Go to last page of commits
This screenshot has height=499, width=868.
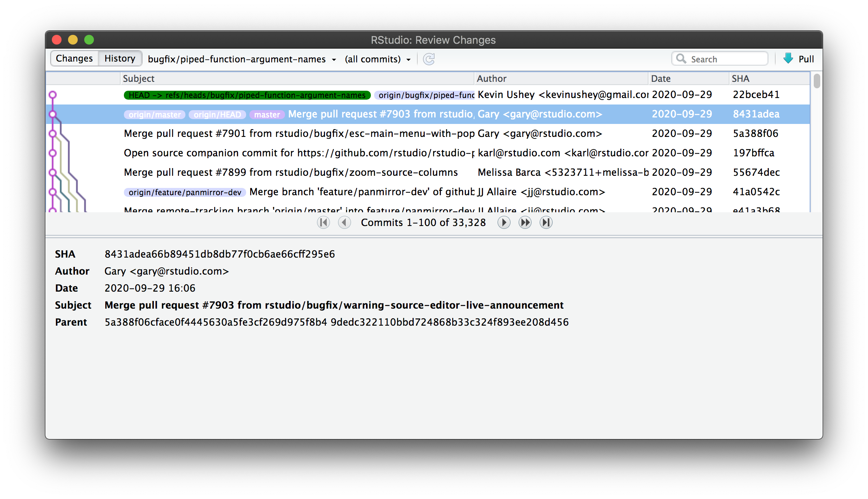coord(546,222)
